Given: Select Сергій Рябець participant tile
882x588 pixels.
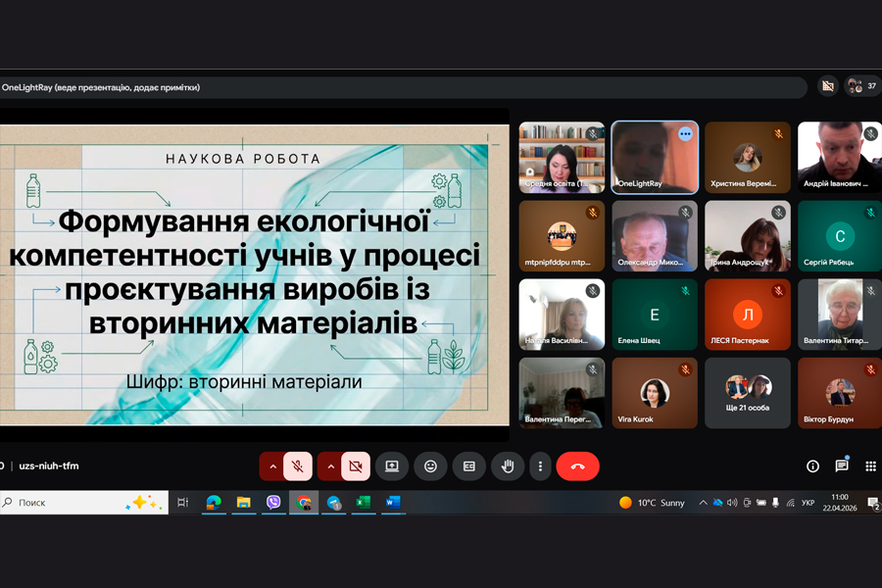Looking at the screenshot, I should coord(840,236).
